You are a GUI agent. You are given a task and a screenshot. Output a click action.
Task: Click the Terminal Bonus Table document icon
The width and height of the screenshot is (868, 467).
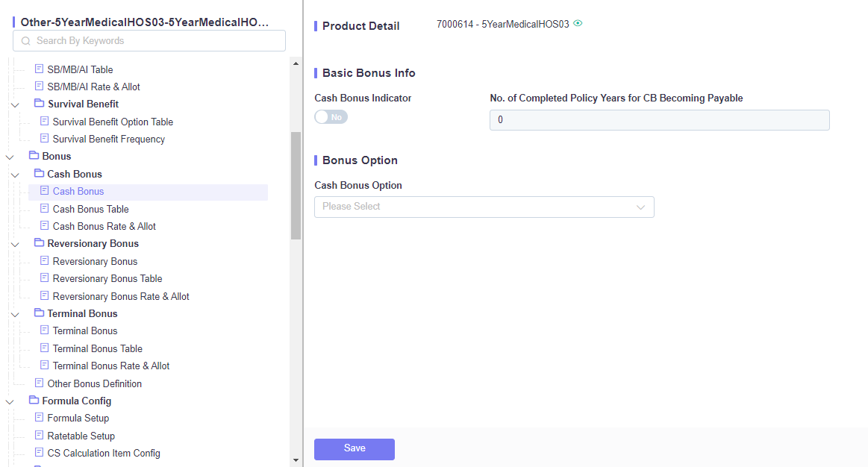[x=44, y=348]
